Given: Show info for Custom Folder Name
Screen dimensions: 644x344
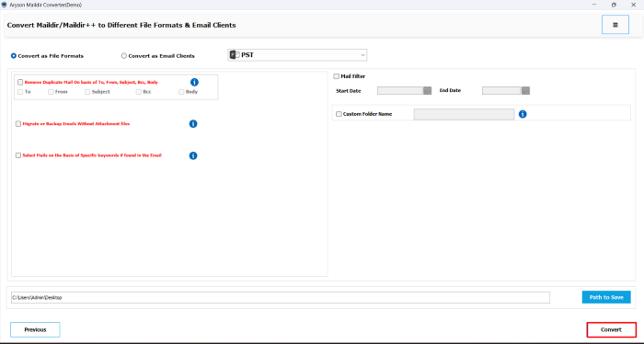Looking at the screenshot, I should pyautogui.click(x=523, y=114).
